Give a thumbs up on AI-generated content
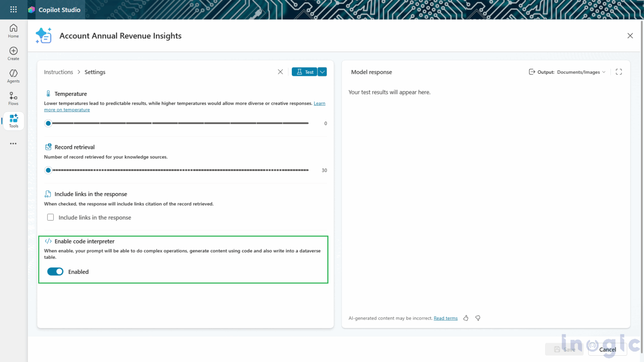Screen dimensions: 644x362 (x=466, y=318)
